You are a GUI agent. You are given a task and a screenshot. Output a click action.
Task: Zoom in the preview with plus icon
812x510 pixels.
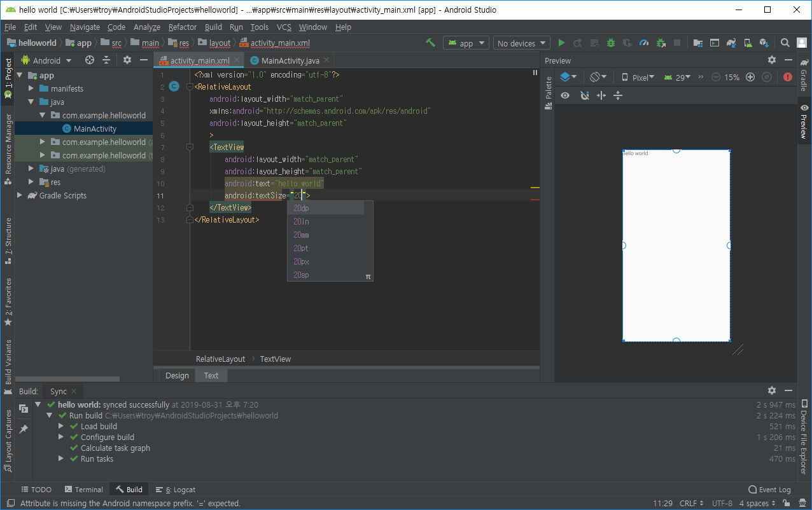tap(750, 77)
